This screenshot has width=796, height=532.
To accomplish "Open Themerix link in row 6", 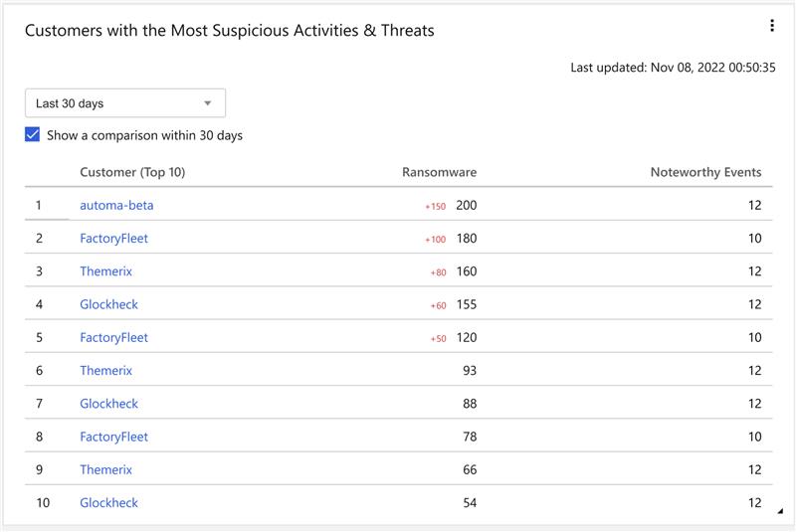I will click(x=105, y=371).
